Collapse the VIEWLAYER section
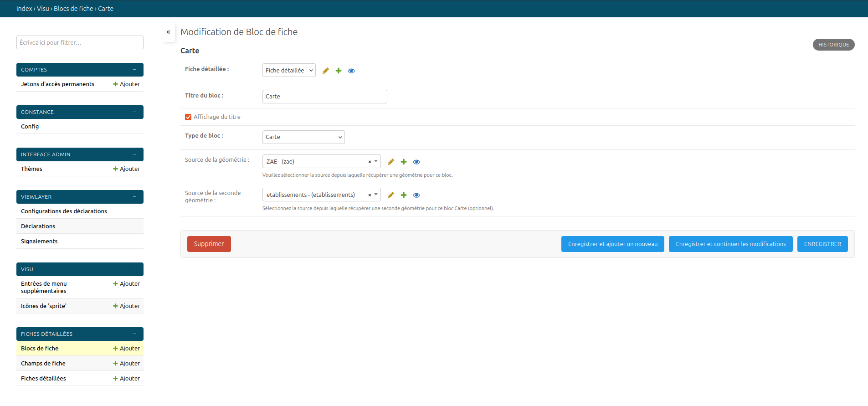868x406 pixels. pos(134,197)
